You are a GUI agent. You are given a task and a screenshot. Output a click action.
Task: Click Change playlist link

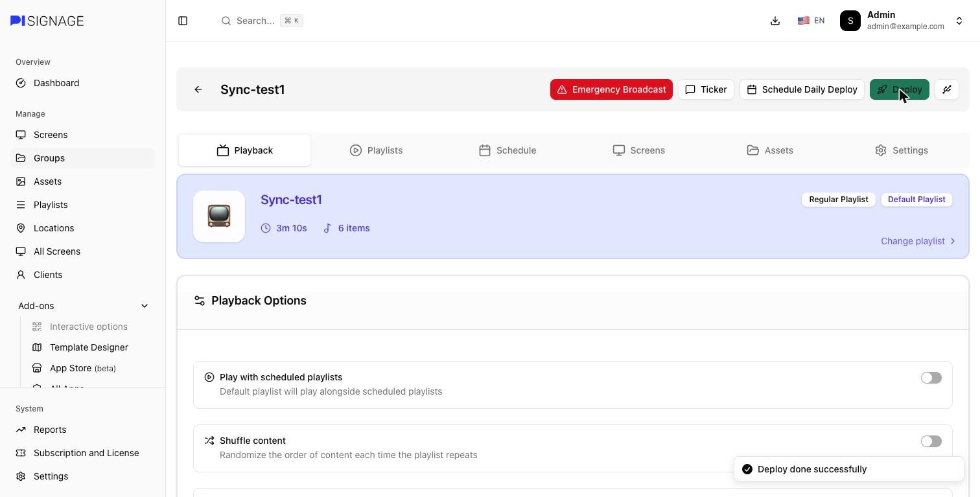[918, 241]
